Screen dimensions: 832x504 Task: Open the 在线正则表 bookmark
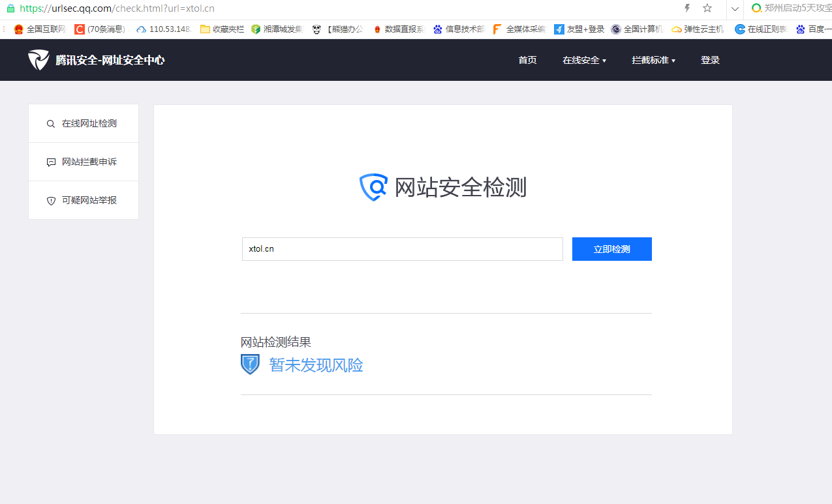pyautogui.click(x=761, y=29)
